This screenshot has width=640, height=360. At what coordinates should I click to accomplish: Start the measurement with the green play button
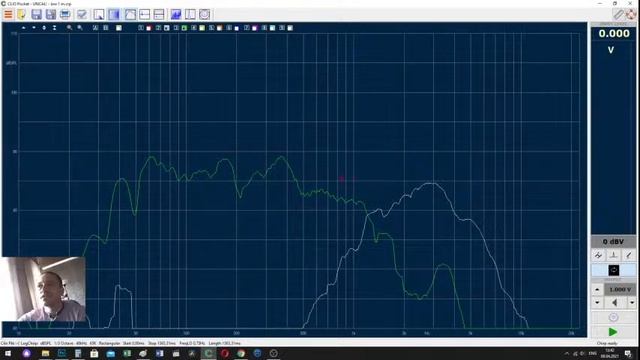click(x=613, y=332)
